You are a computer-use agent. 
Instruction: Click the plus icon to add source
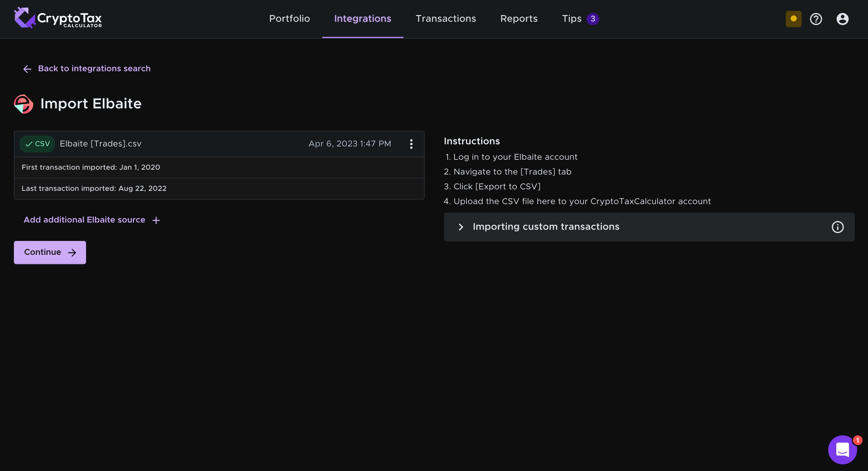click(x=156, y=220)
